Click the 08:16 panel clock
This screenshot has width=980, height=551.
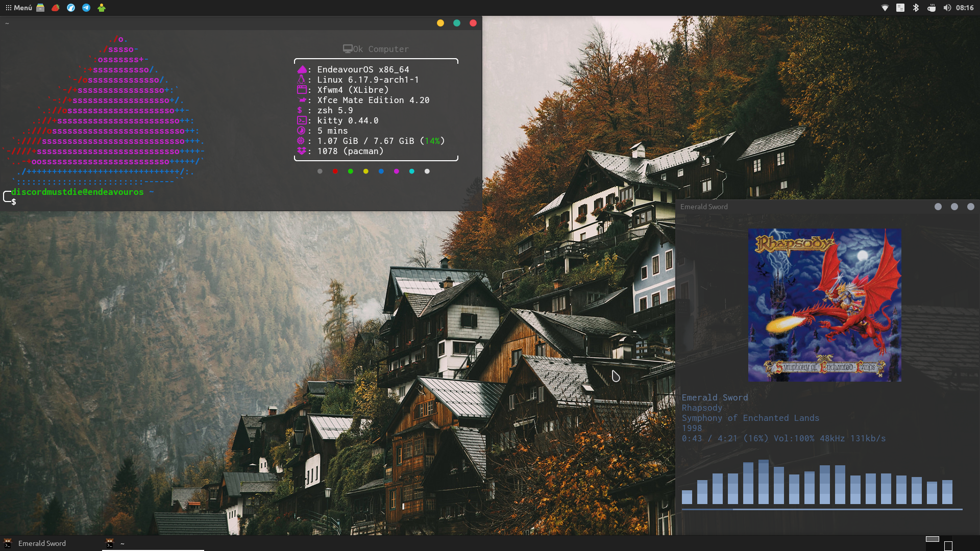(965, 8)
